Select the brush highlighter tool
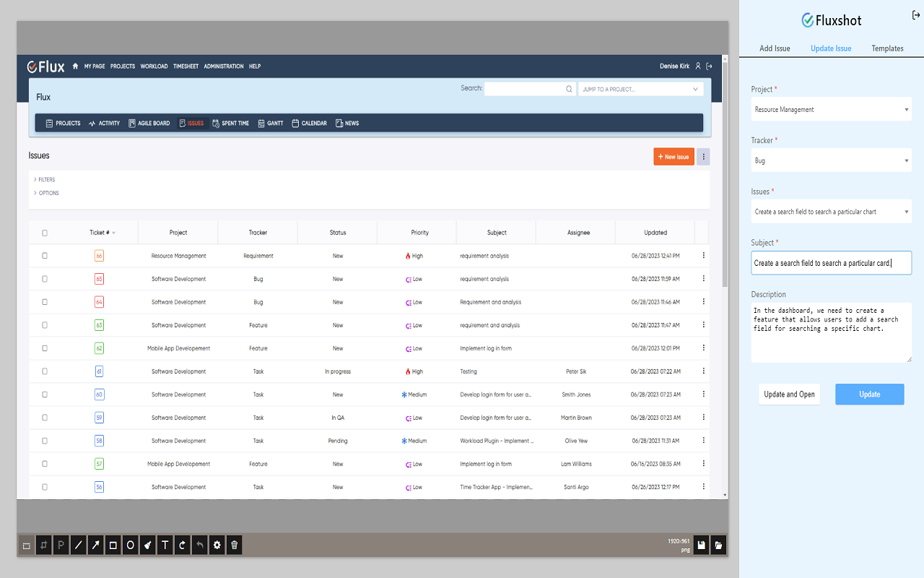The height and width of the screenshot is (578, 924). coord(148,545)
